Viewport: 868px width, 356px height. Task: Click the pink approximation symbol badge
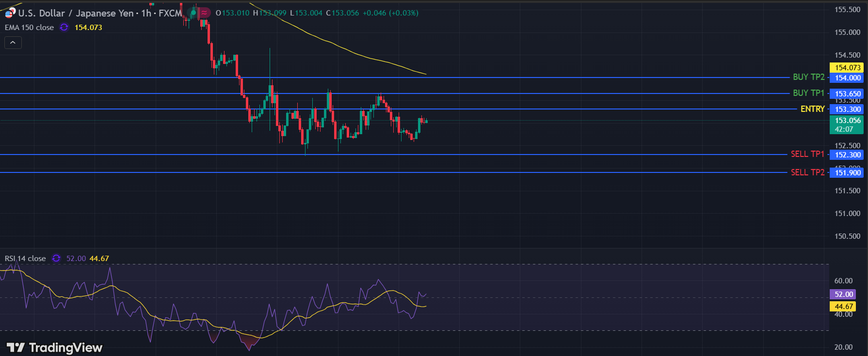pos(205,13)
